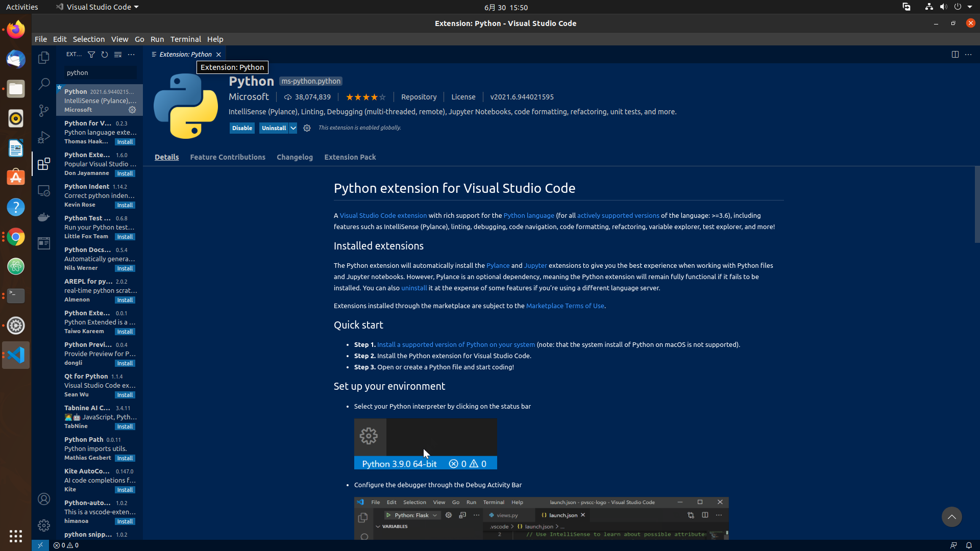980x551 pixels.
Task: Open editor more actions ellipsis
Action: point(968,55)
